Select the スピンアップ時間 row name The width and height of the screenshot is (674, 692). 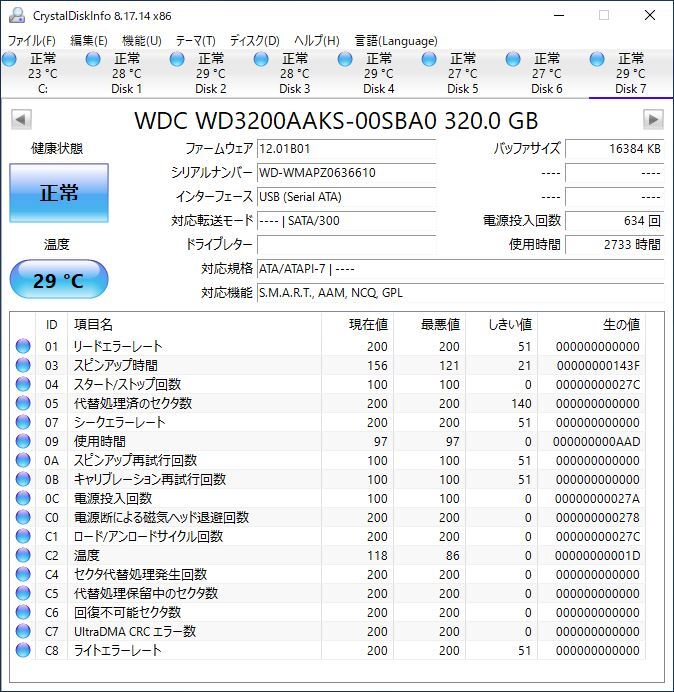click(116, 365)
